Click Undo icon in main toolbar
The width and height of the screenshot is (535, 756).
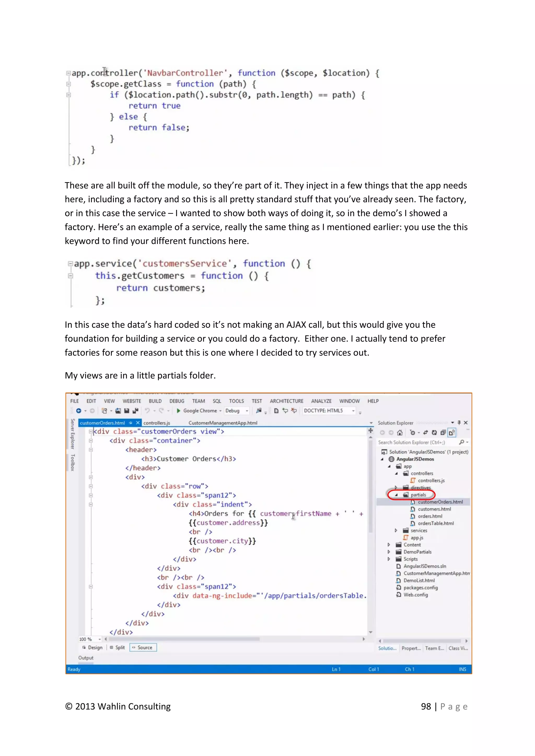(147, 411)
